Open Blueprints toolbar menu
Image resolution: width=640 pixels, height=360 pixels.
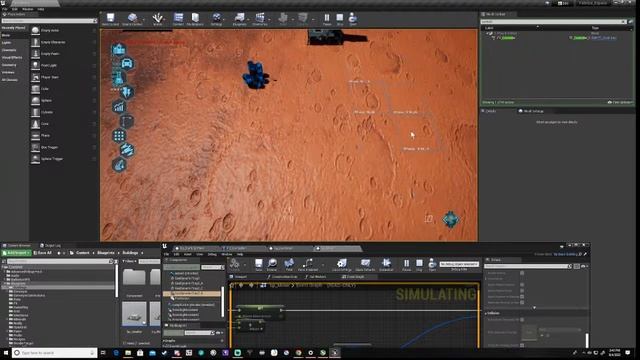click(x=239, y=19)
